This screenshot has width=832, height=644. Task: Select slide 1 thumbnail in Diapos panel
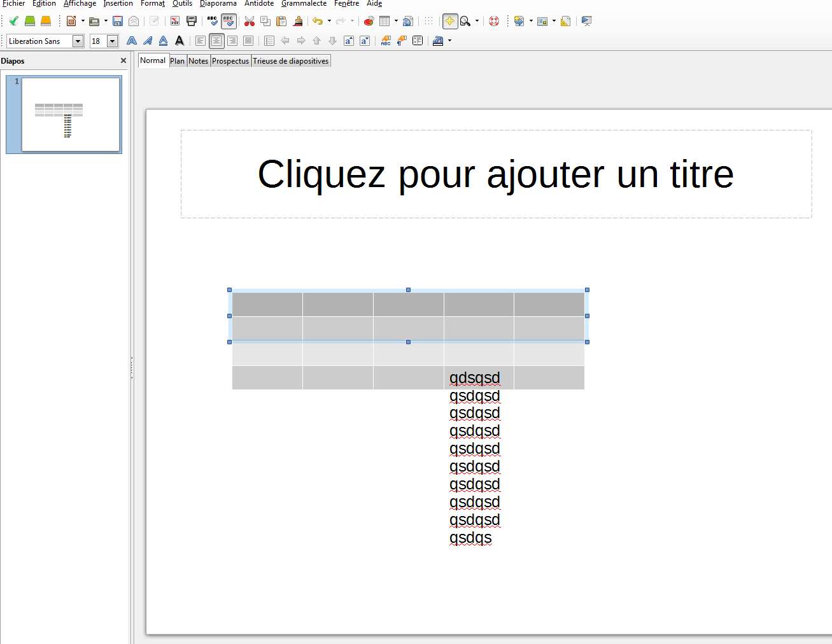(71, 115)
